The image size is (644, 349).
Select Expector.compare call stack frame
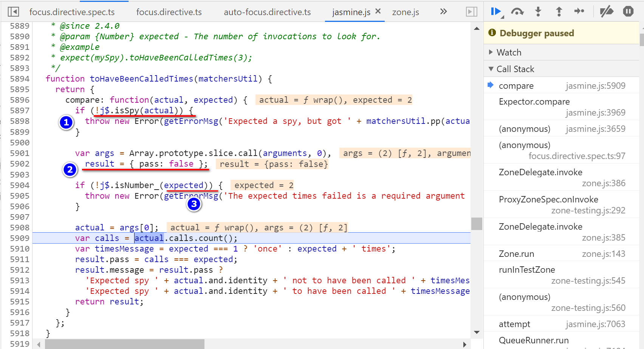tap(561, 107)
